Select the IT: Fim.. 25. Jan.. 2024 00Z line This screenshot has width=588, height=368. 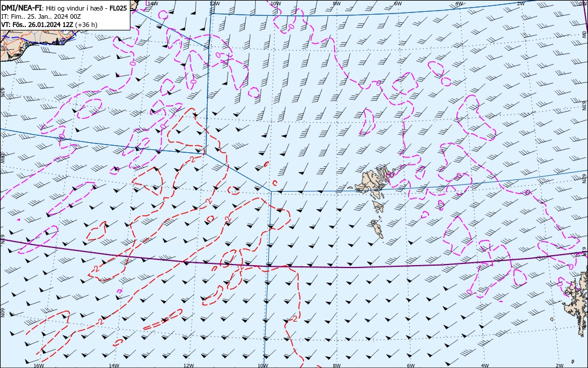click(x=41, y=16)
